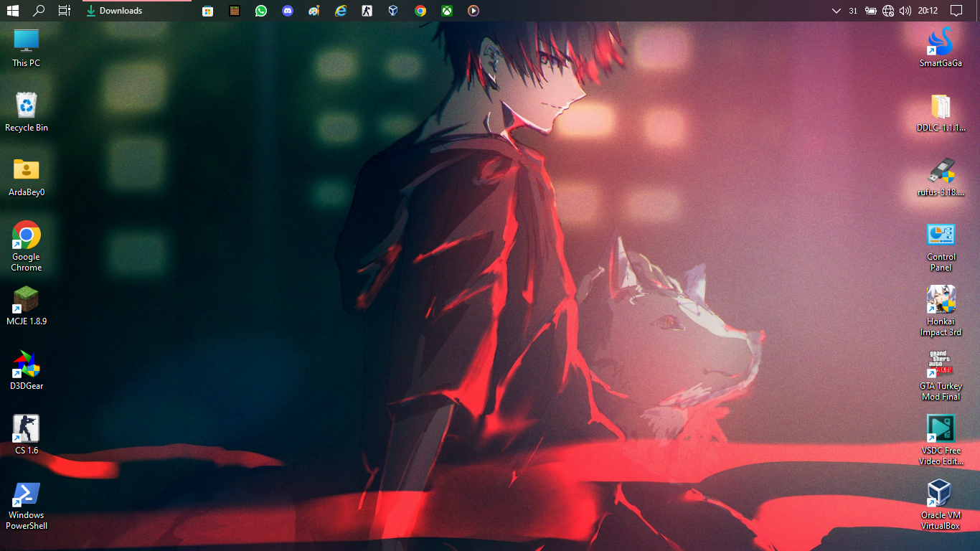Open WhatsApp from the taskbar
The height and width of the screenshot is (551, 980).
coord(261,11)
